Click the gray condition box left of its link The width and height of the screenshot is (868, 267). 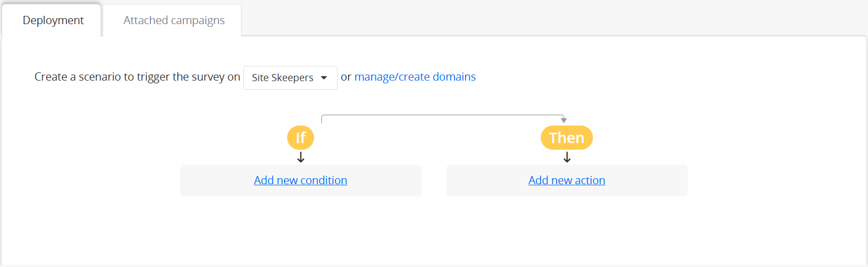[214, 180]
